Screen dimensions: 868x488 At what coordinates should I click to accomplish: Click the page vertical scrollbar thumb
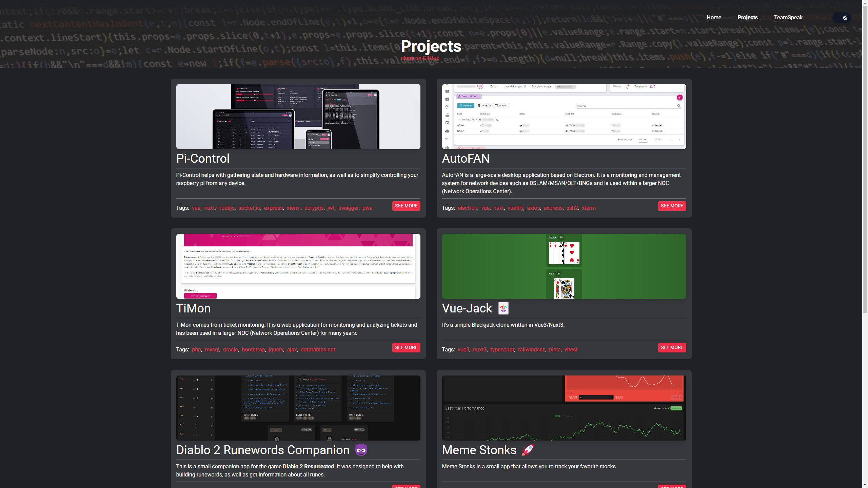[x=865, y=159]
